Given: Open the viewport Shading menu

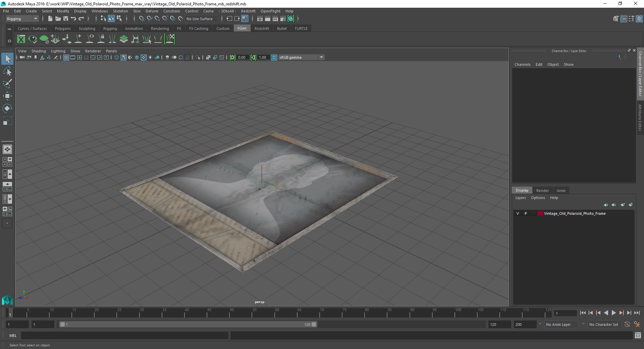Looking at the screenshot, I should coord(39,51).
